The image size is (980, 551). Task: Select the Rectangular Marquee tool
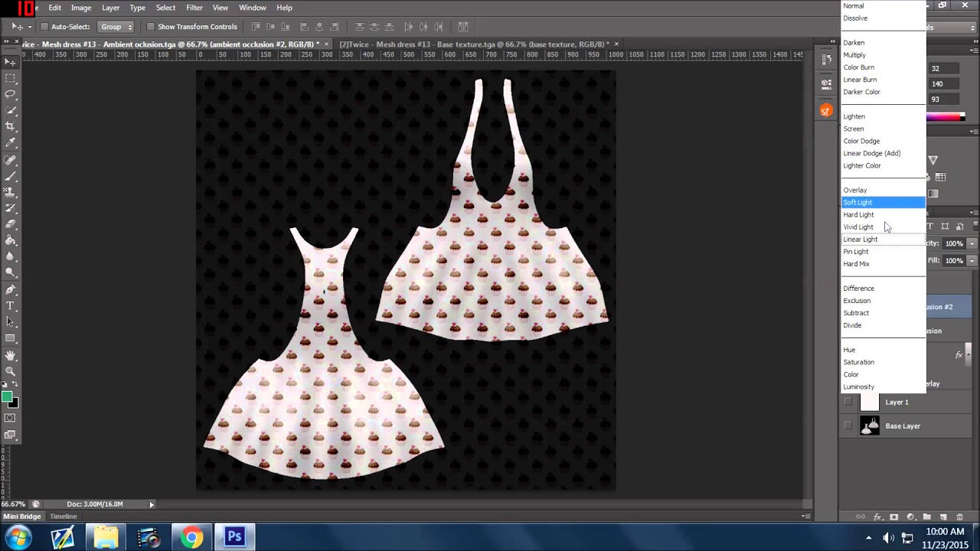click(10, 78)
